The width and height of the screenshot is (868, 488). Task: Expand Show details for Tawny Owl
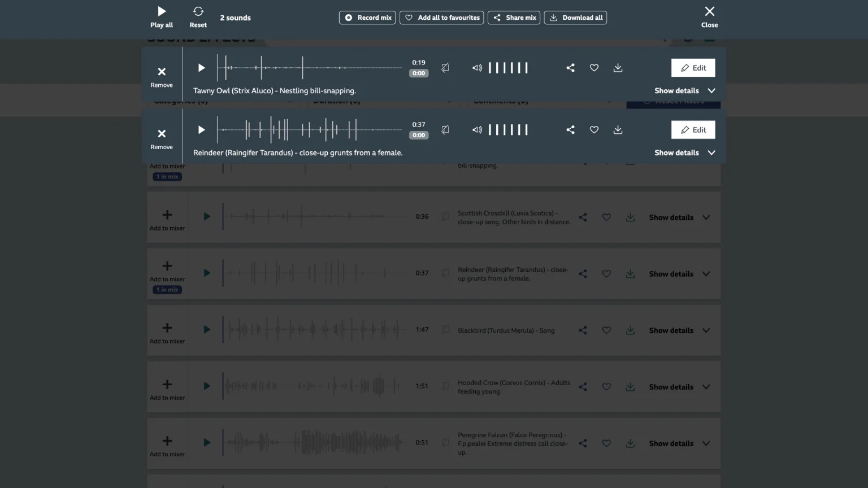tap(684, 91)
